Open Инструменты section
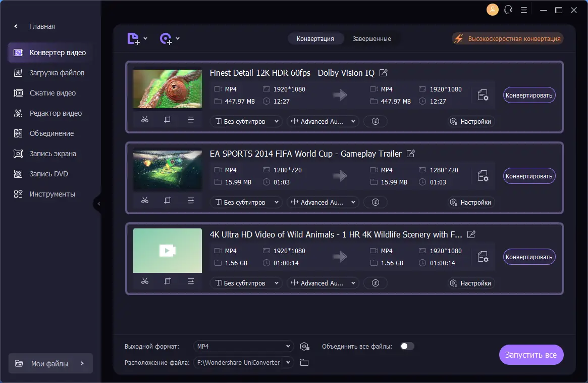588x383 pixels. pos(50,194)
